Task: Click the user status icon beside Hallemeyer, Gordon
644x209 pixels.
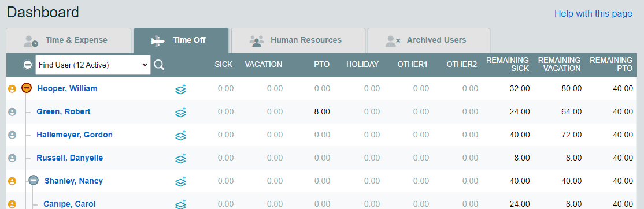Action: tap(12, 135)
